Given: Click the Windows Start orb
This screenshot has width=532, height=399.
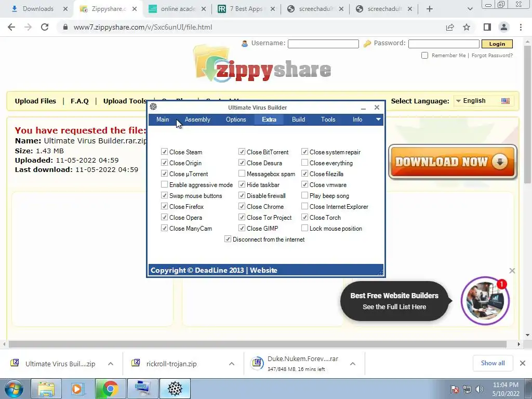Looking at the screenshot, I should pos(14,389).
